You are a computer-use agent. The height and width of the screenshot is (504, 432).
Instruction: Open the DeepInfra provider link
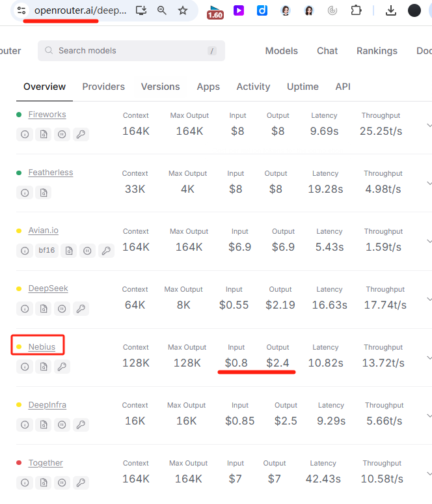point(47,404)
